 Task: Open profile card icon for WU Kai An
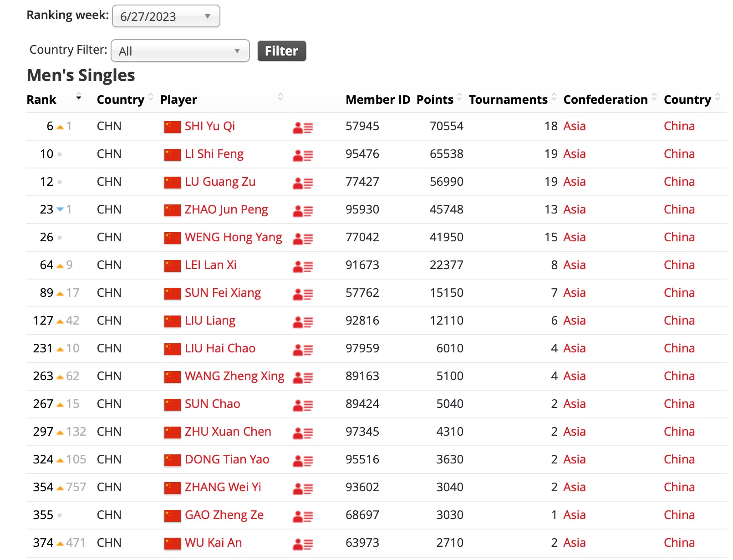(x=303, y=544)
